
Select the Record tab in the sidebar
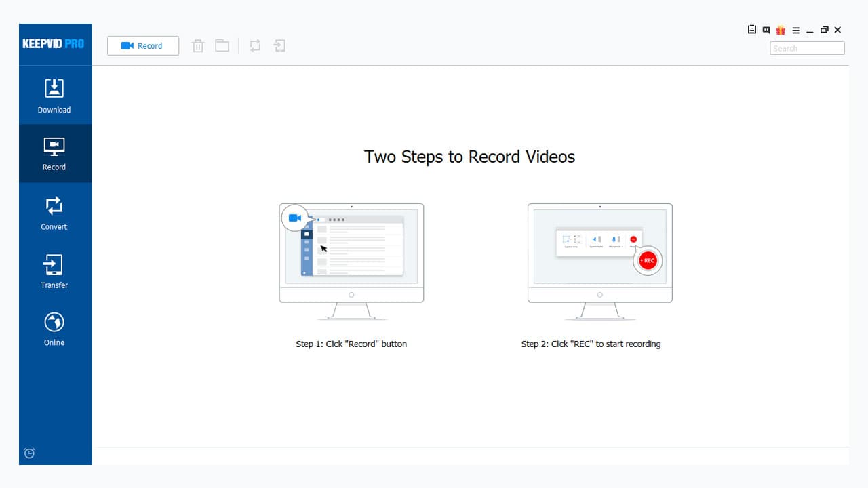(54, 153)
